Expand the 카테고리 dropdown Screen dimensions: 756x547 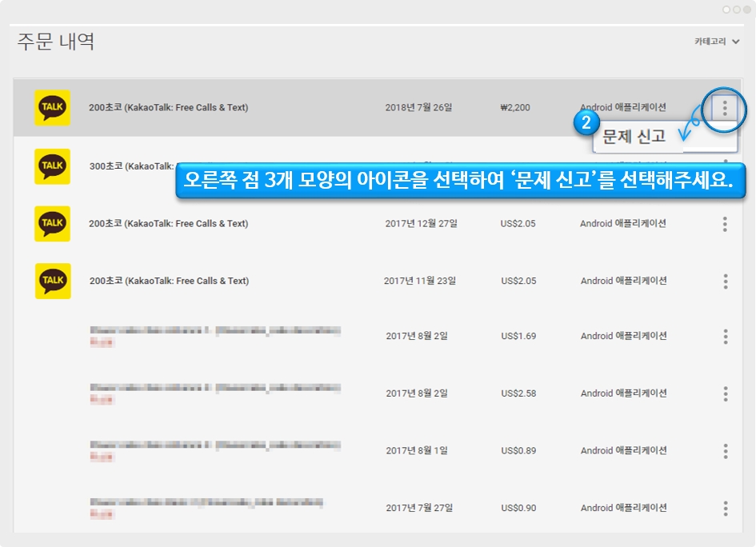pos(716,42)
